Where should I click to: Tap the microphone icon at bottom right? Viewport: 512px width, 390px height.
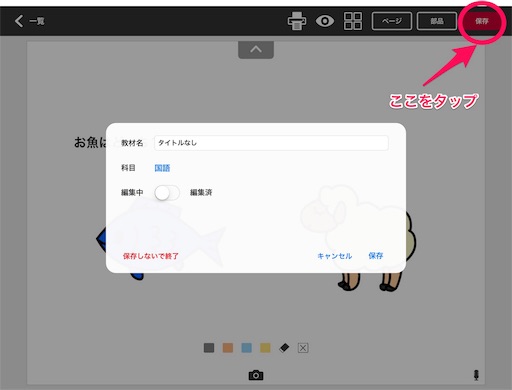(476, 375)
